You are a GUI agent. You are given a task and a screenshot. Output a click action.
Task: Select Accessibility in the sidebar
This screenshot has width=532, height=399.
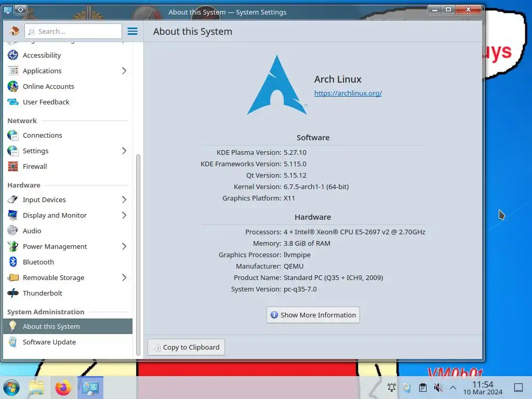[x=68, y=55]
